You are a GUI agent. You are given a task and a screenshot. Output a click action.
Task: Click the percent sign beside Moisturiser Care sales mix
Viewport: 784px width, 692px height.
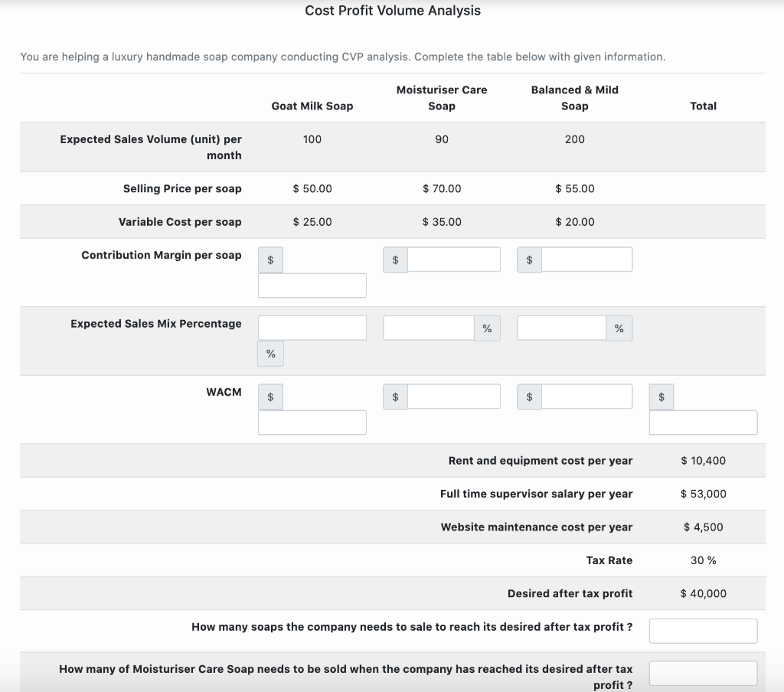tap(488, 327)
